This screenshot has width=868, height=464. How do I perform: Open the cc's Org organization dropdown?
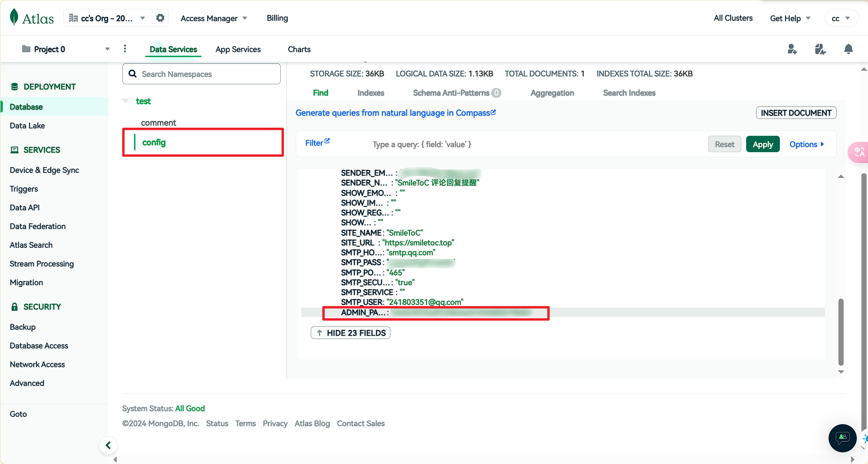click(x=107, y=18)
